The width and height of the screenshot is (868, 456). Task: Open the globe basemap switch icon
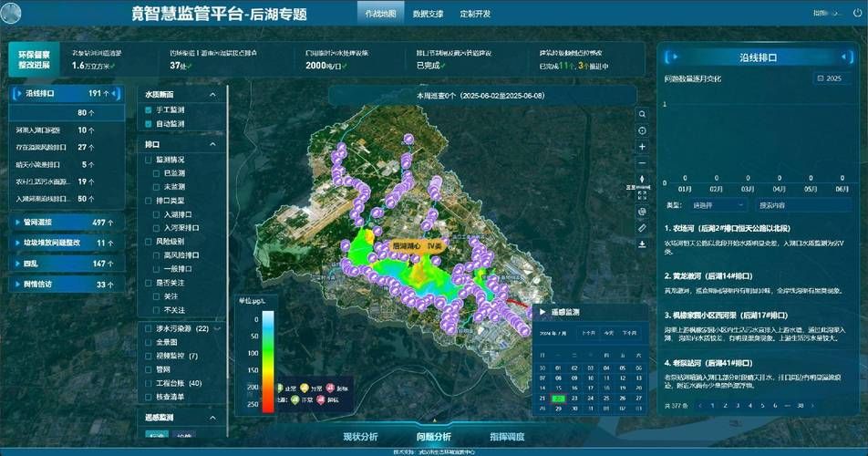click(x=642, y=212)
